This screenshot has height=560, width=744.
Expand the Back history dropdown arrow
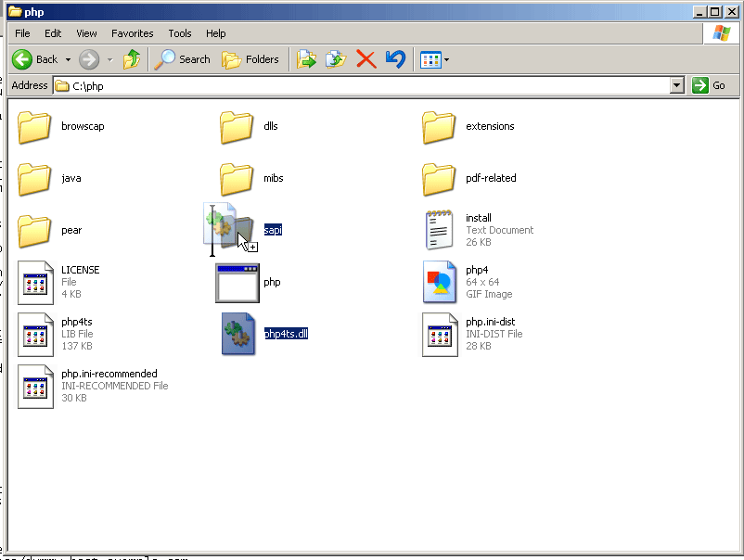68,59
